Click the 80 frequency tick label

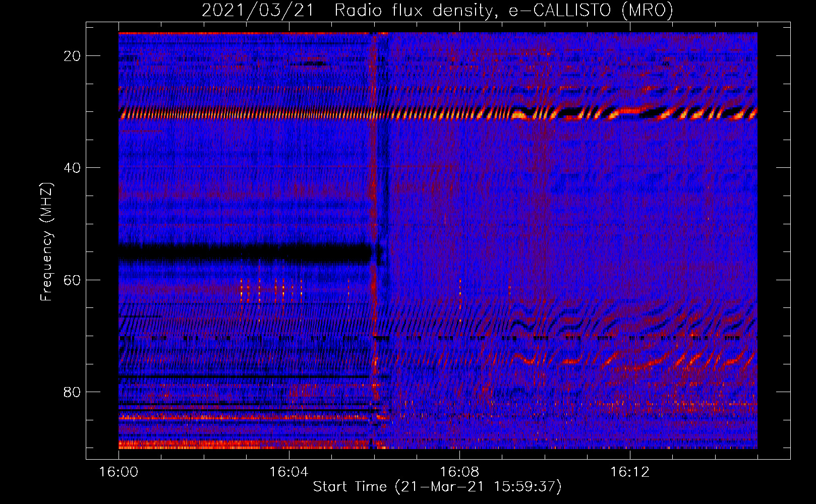(72, 392)
